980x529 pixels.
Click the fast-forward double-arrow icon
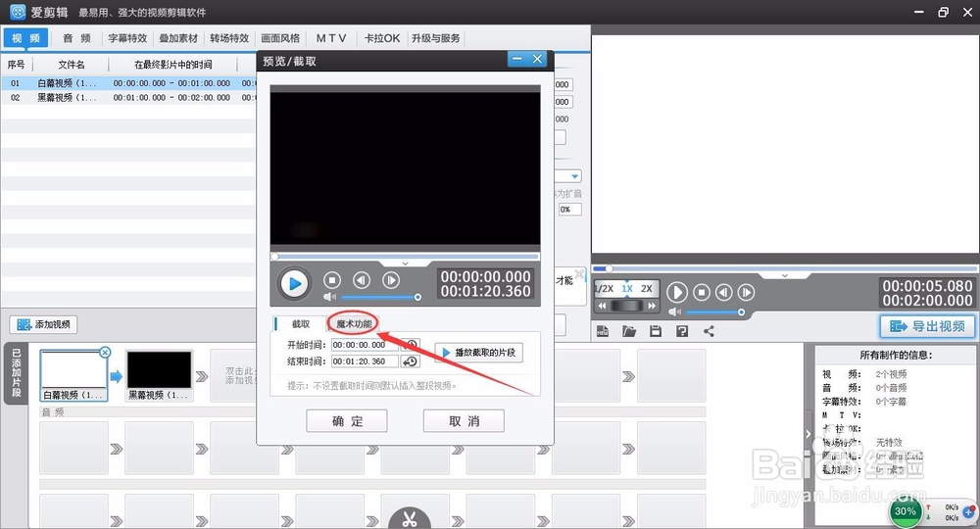tap(652, 306)
